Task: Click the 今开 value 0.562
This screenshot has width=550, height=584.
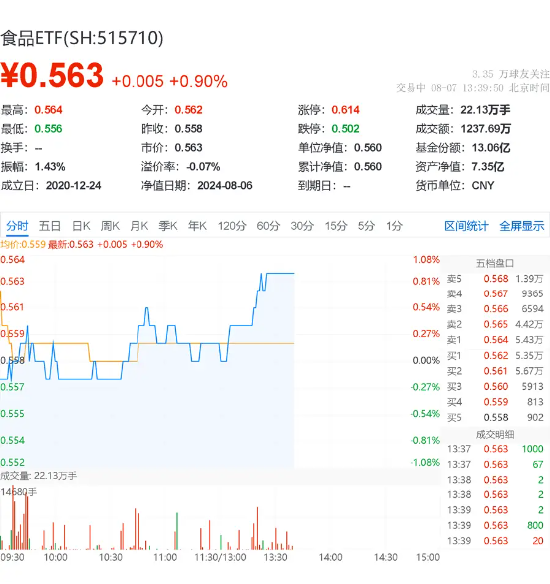Action: (x=188, y=110)
